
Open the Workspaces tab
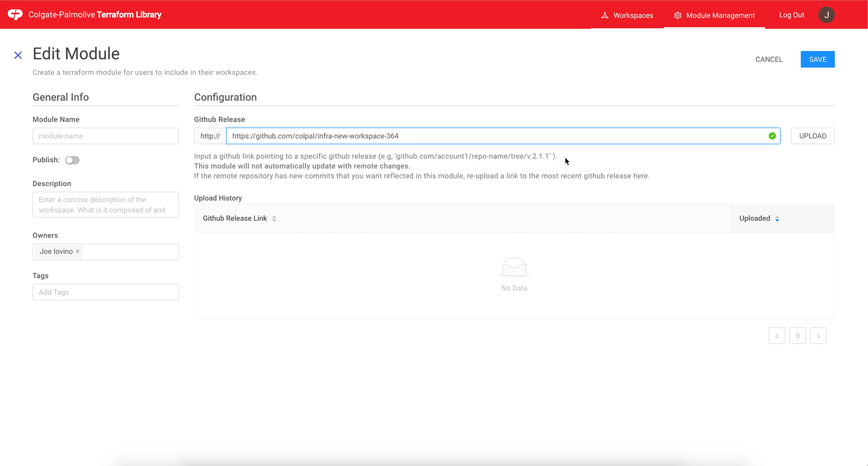click(627, 15)
